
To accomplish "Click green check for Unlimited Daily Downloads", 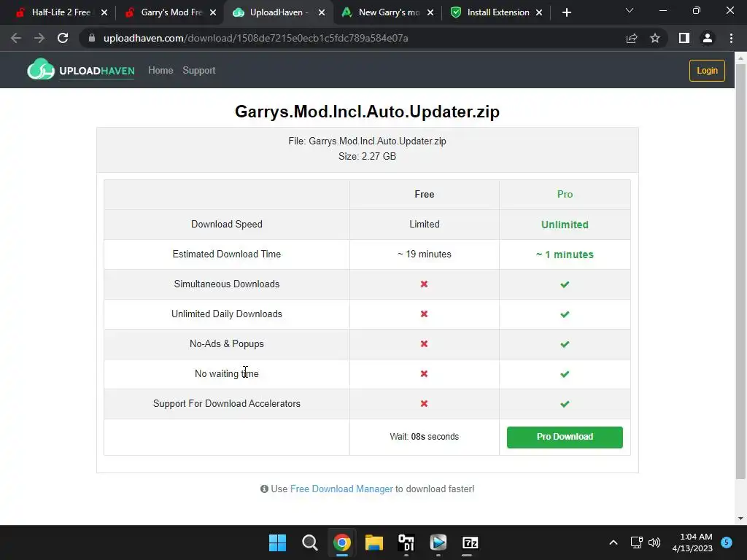I will (565, 315).
